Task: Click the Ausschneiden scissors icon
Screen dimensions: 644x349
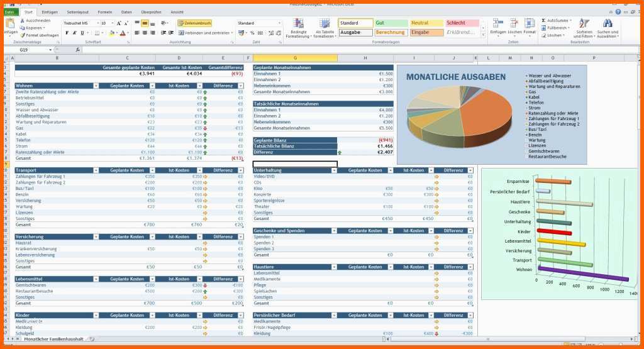Action: tap(23, 20)
